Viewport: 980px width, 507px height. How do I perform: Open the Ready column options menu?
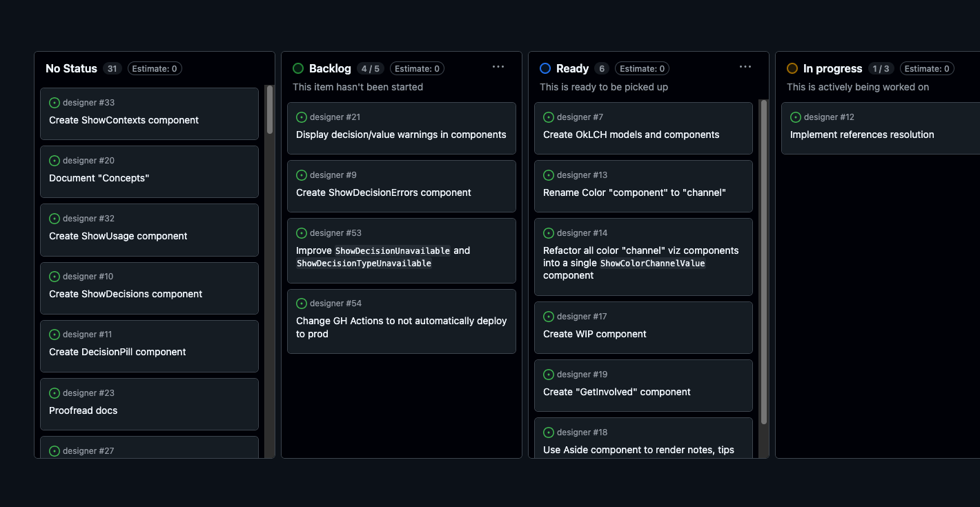click(745, 67)
